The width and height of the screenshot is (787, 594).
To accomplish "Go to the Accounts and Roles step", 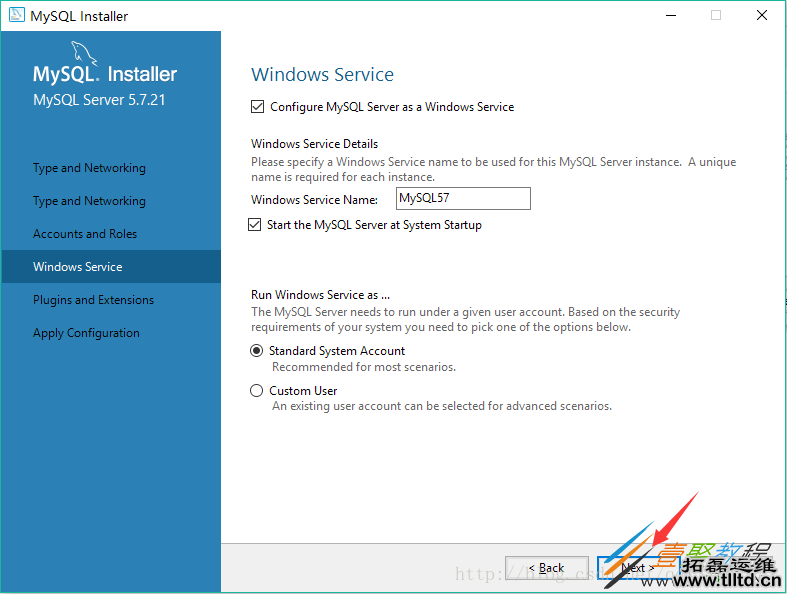I will tap(85, 233).
